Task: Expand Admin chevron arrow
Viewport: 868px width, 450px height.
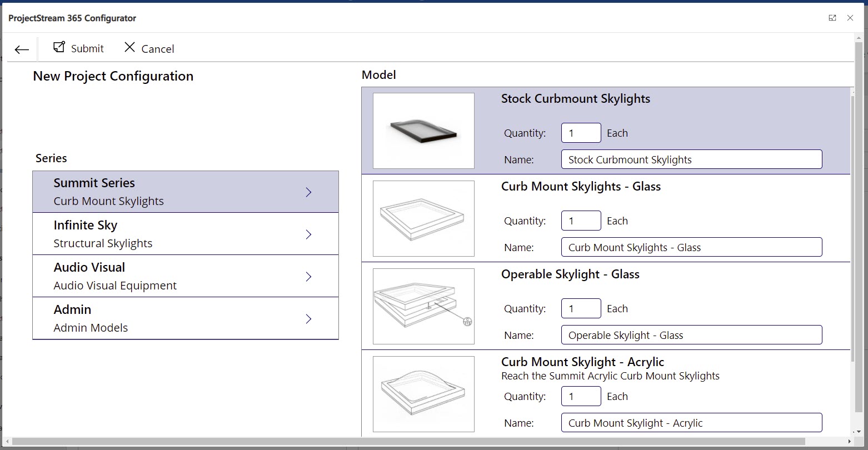Action: (x=309, y=319)
